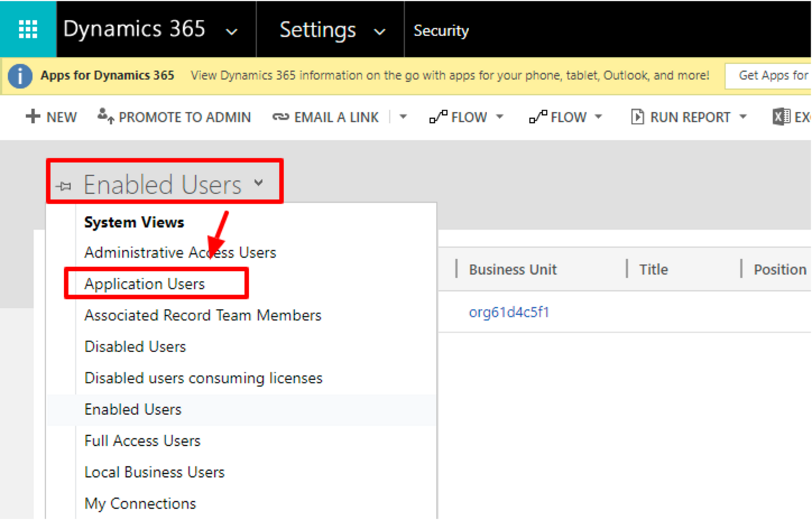The image size is (812, 520).
Task: Choose Disabled Users from System Views
Action: [x=135, y=346]
